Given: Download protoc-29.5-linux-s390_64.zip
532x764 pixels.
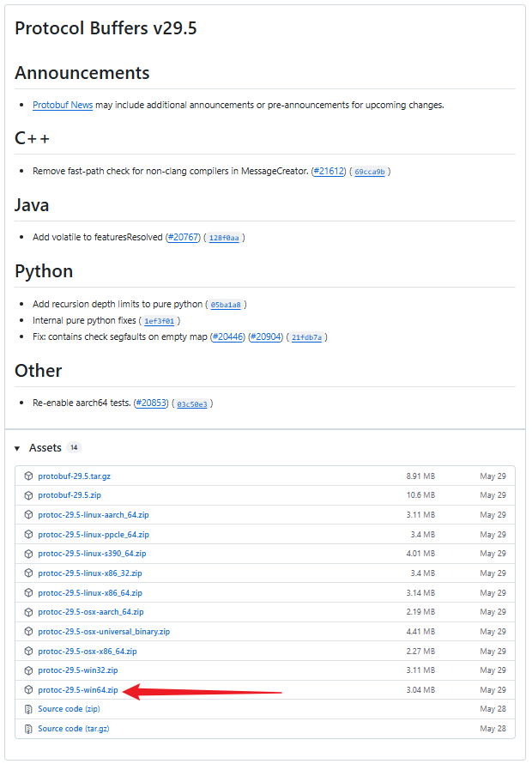Looking at the screenshot, I should tap(92, 554).
